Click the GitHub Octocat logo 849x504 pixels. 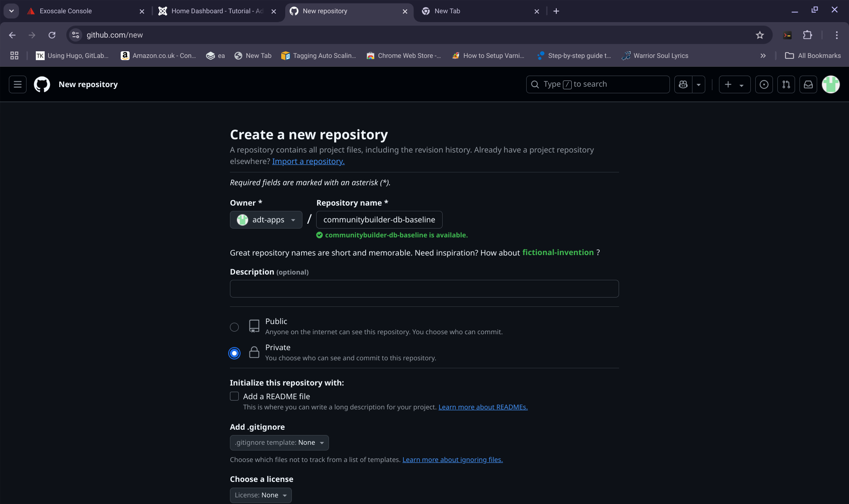click(x=42, y=84)
